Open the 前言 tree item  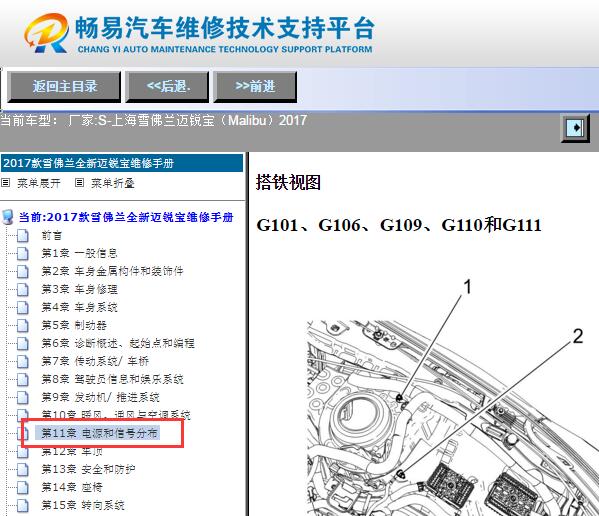[52, 235]
